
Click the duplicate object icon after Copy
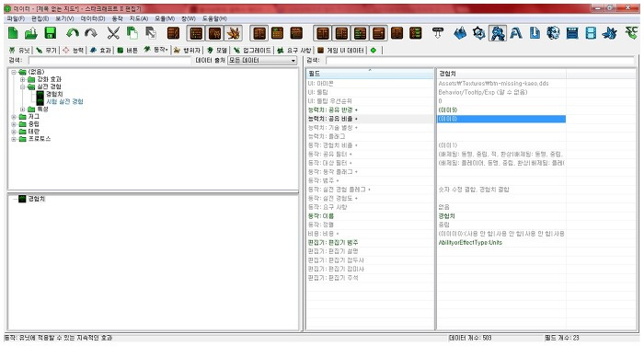pyautogui.click(x=151, y=33)
